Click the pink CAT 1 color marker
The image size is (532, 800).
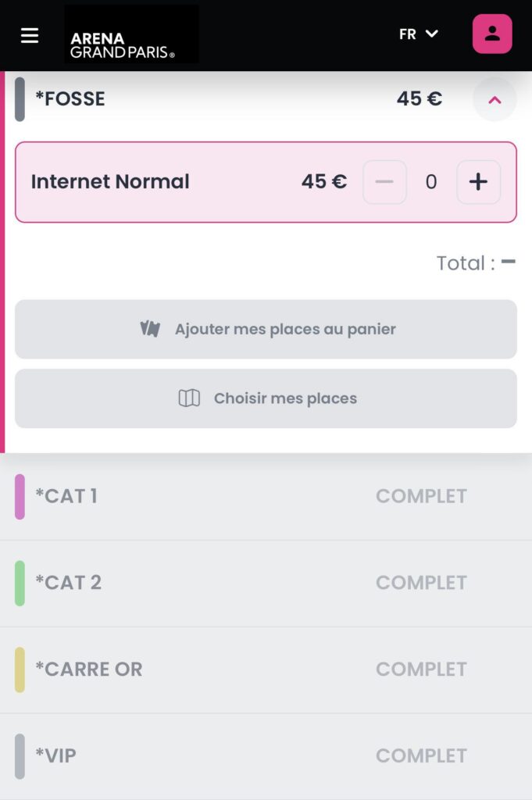(x=20, y=497)
